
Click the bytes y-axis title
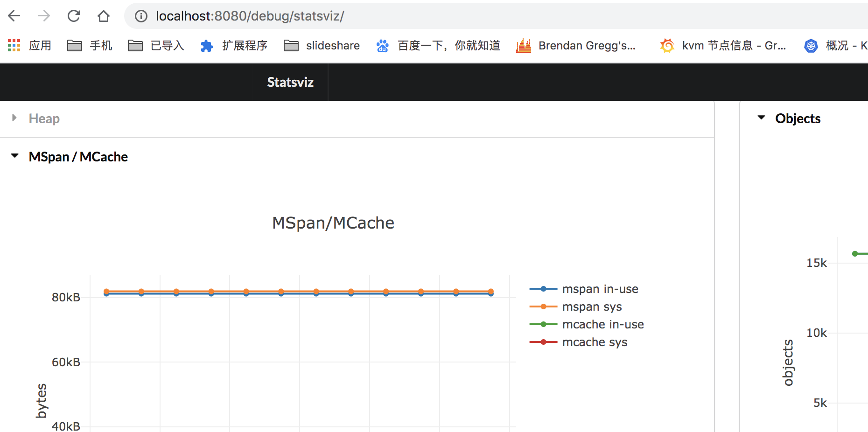coord(42,401)
